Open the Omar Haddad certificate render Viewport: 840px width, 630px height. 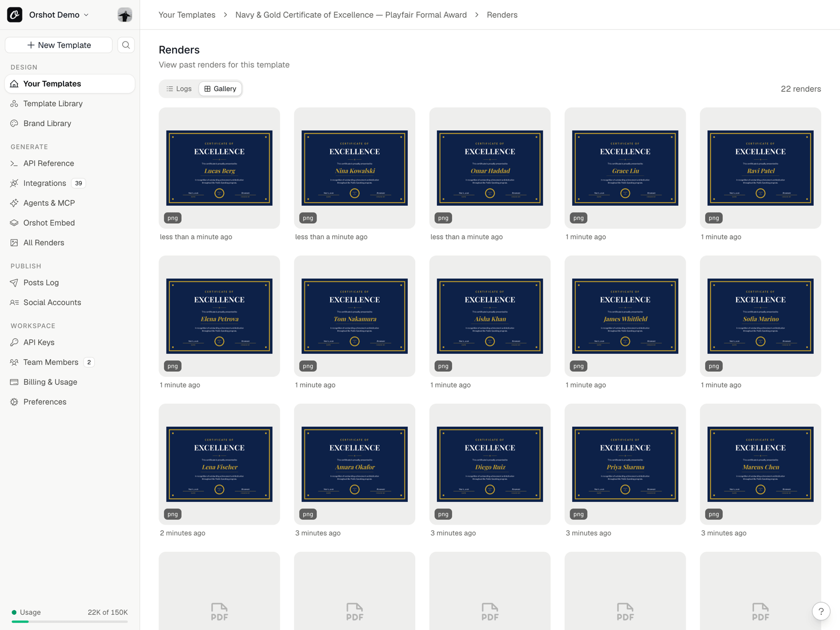click(490, 168)
